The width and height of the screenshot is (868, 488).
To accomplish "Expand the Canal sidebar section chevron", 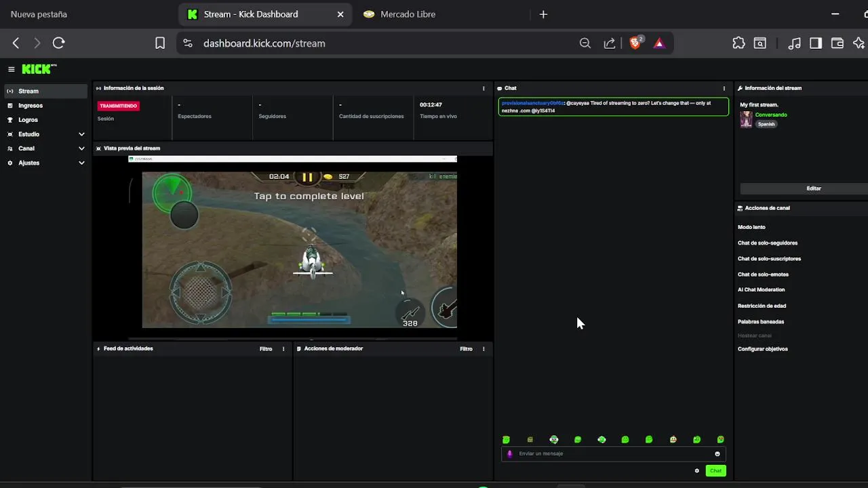I will pyautogui.click(x=81, y=148).
